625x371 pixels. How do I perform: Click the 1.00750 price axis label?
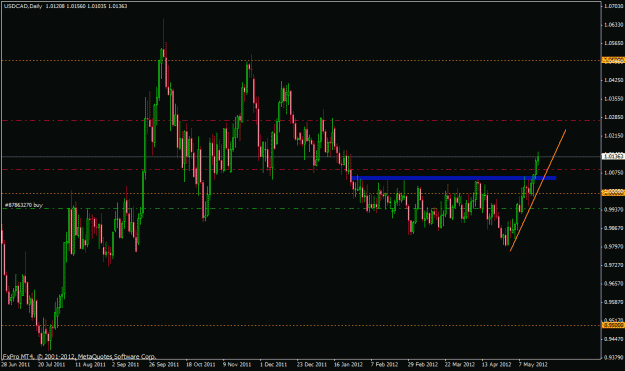[x=614, y=173]
